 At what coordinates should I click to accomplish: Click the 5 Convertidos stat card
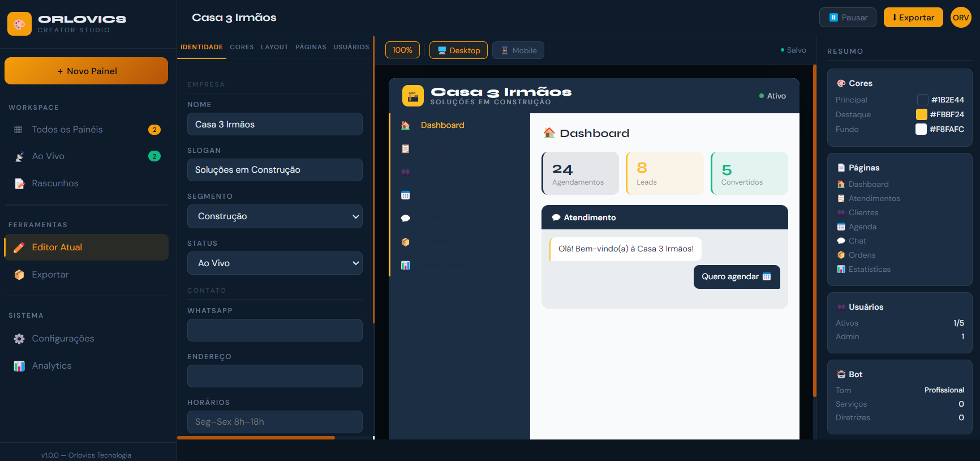coord(749,173)
